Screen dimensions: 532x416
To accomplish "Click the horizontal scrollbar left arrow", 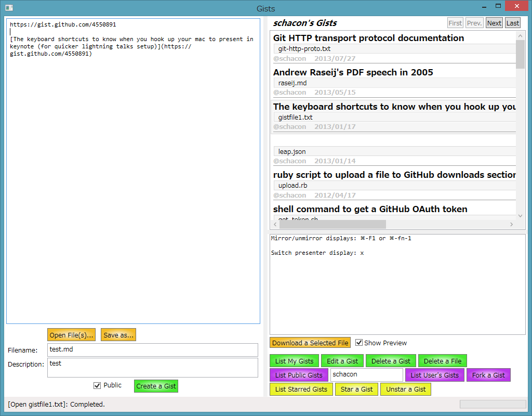I will [x=275, y=224].
